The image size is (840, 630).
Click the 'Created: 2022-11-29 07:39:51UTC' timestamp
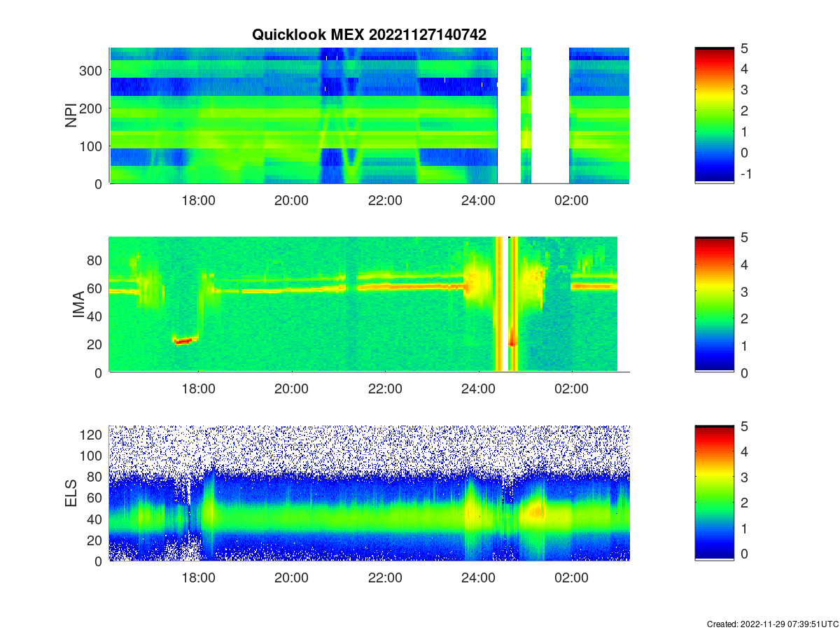pos(772,624)
